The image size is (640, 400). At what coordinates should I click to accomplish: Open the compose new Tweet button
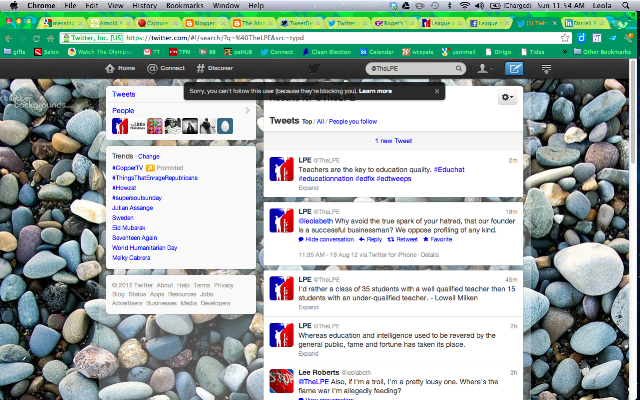click(x=514, y=69)
